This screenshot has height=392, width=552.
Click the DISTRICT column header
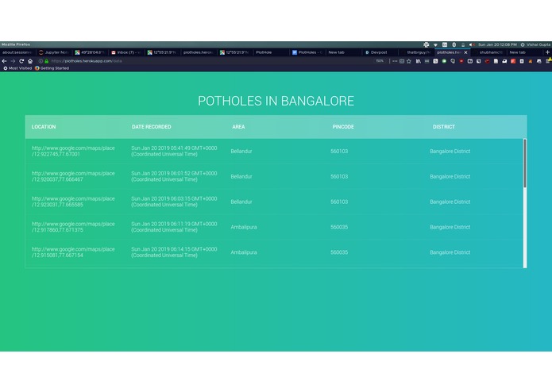pos(443,127)
